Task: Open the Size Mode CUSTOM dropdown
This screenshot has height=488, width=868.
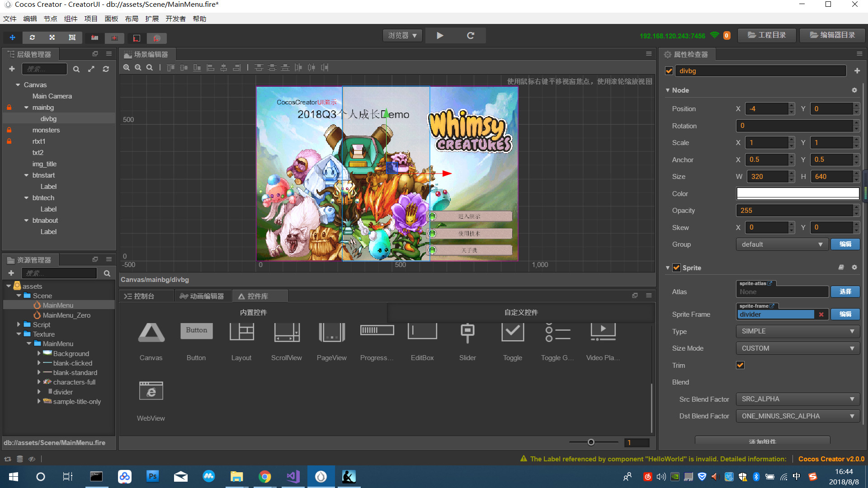Action: pyautogui.click(x=797, y=348)
